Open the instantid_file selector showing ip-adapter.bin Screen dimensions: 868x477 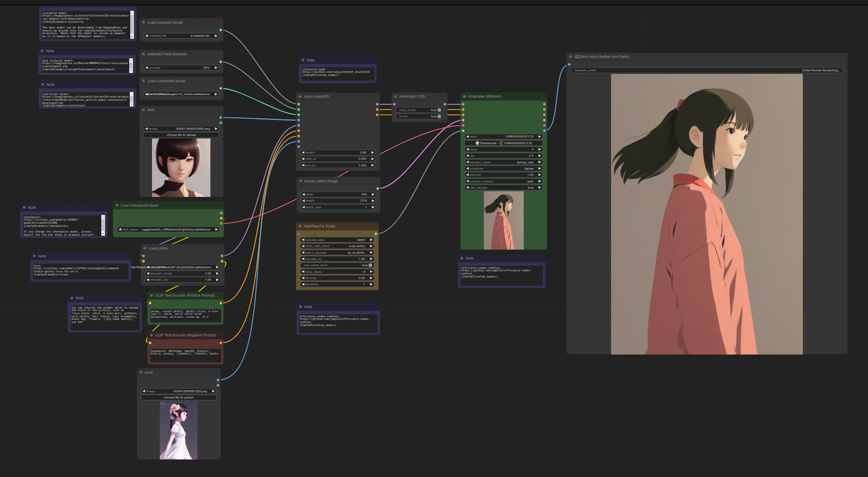(181, 36)
